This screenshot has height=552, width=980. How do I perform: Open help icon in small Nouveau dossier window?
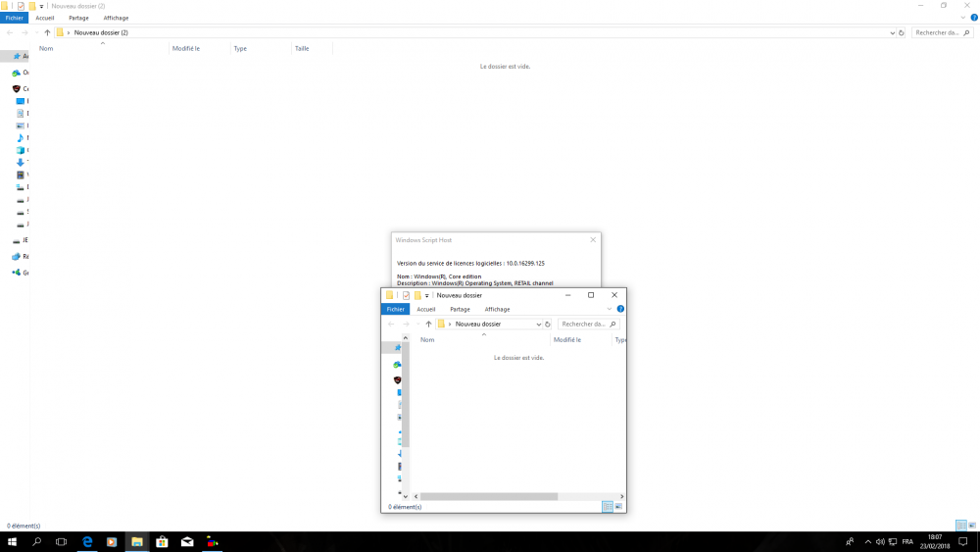pyautogui.click(x=620, y=309)
